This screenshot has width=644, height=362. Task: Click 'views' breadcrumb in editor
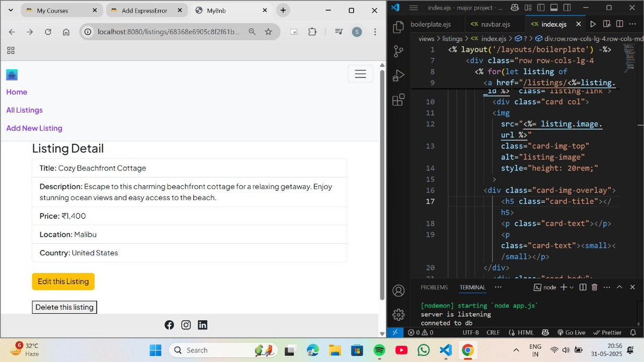pos(426,39)
